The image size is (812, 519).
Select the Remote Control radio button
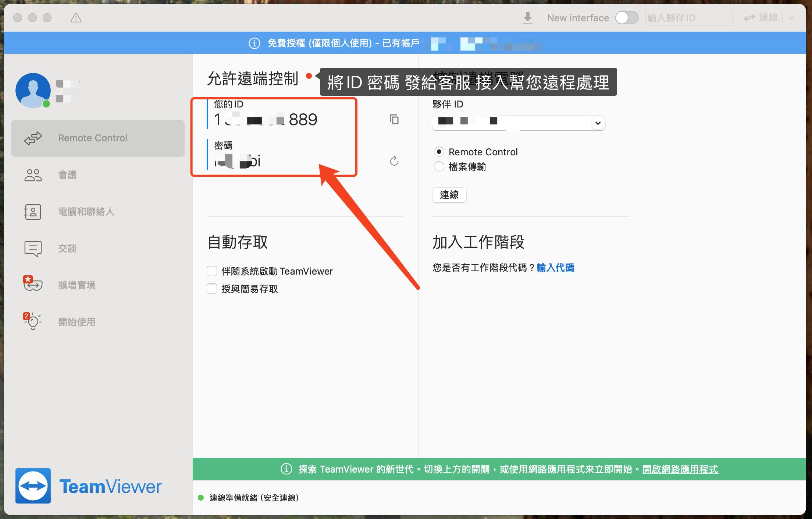[x=439, y=152]
